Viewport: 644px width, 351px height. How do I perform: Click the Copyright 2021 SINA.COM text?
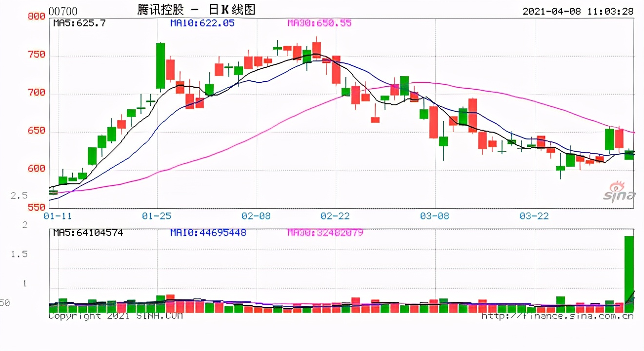pos(116,316)
